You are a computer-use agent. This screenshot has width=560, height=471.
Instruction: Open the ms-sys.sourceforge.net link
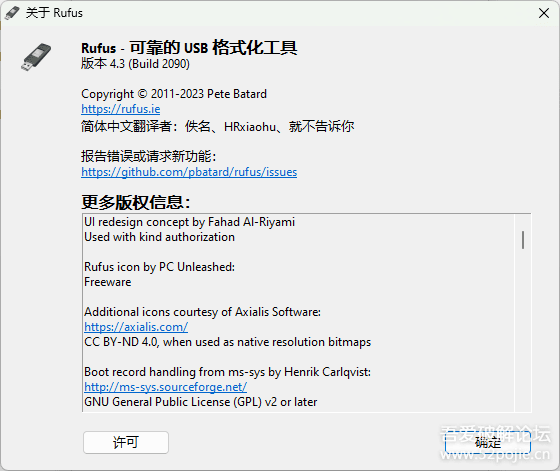165,387
